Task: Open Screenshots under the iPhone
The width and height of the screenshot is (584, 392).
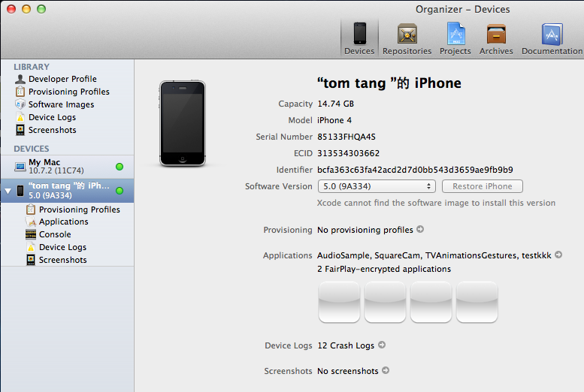Action: click(63, 260)
